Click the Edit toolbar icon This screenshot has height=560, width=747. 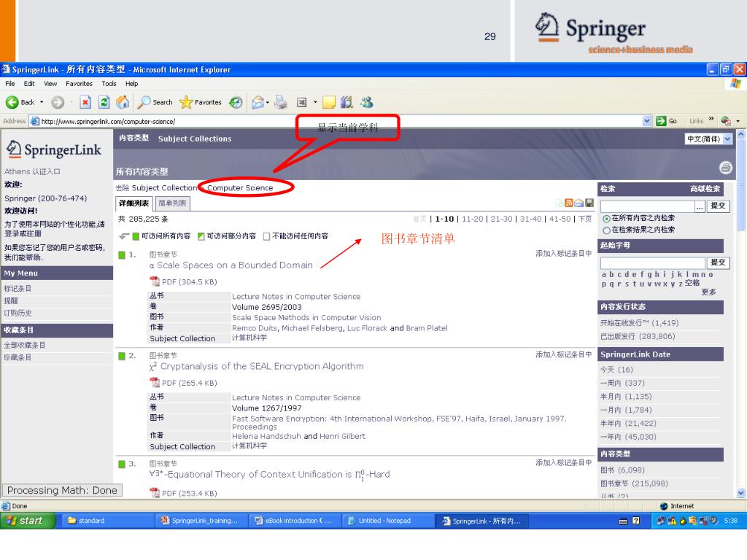(301, 102)
